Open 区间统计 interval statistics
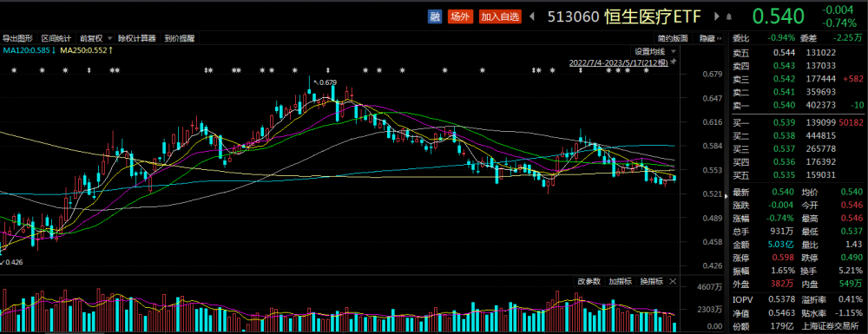The image size is (868, 334). pyautogui.click(x=56, y=38)
